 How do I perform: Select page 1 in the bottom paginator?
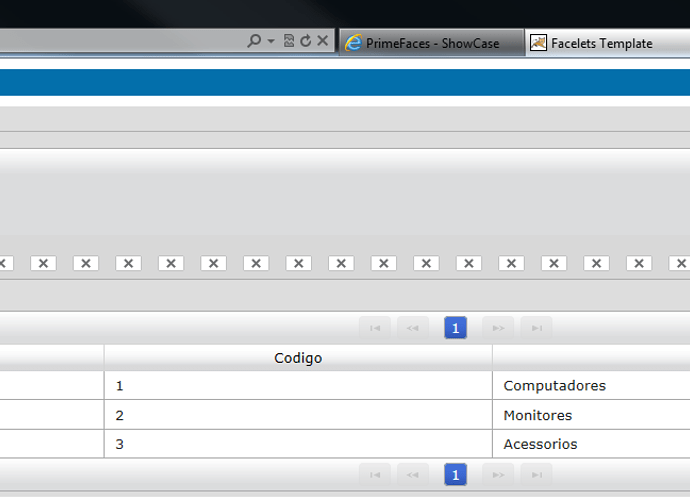click(x=455, y=475)
